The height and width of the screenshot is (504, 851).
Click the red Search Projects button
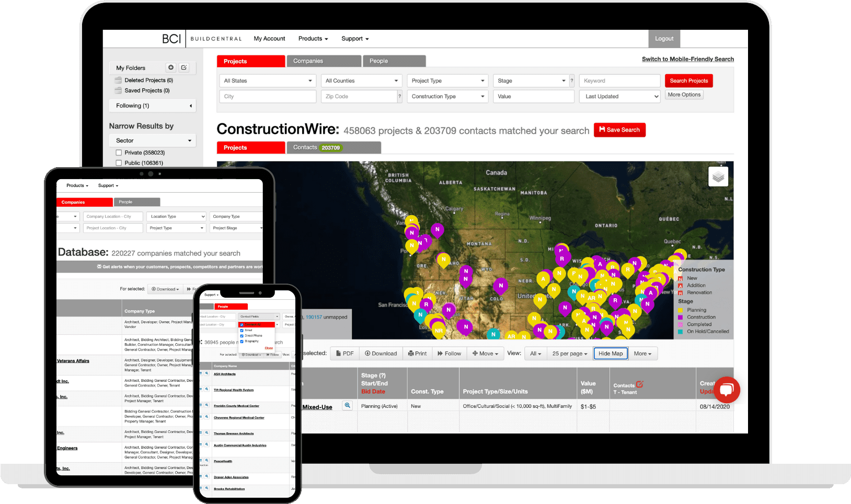click(688, 80)
